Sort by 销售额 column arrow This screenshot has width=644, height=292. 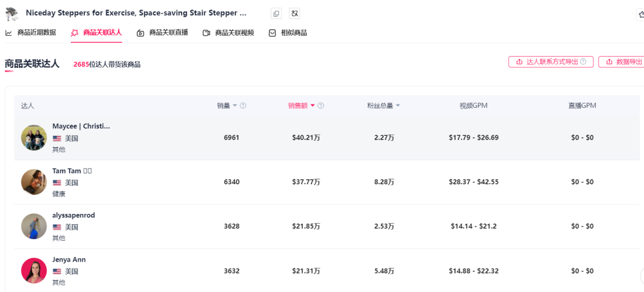click(x=312, y=105)
